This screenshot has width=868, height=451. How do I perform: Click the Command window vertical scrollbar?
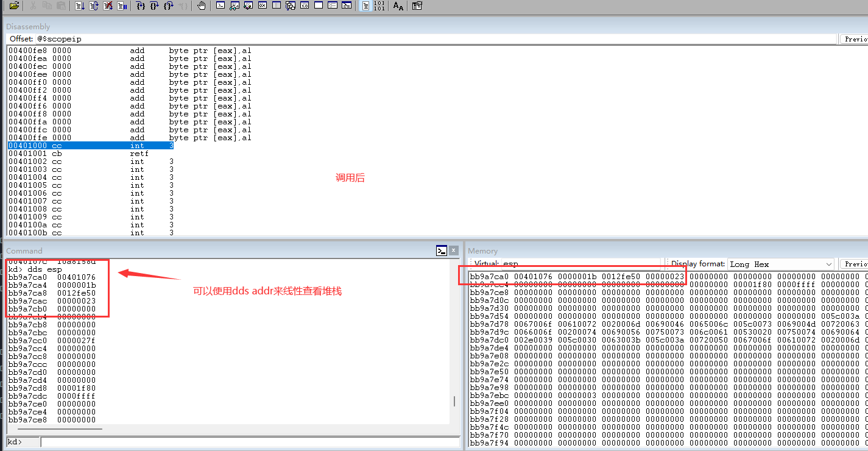[x=454, y=401]
